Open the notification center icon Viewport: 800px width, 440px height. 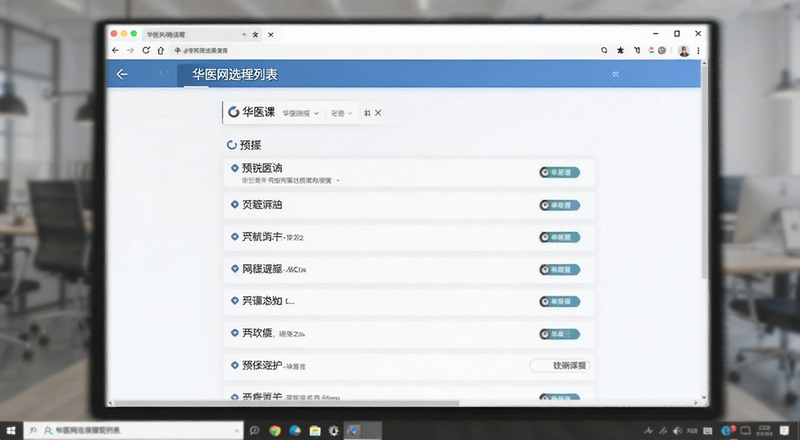tap(784, 431)
